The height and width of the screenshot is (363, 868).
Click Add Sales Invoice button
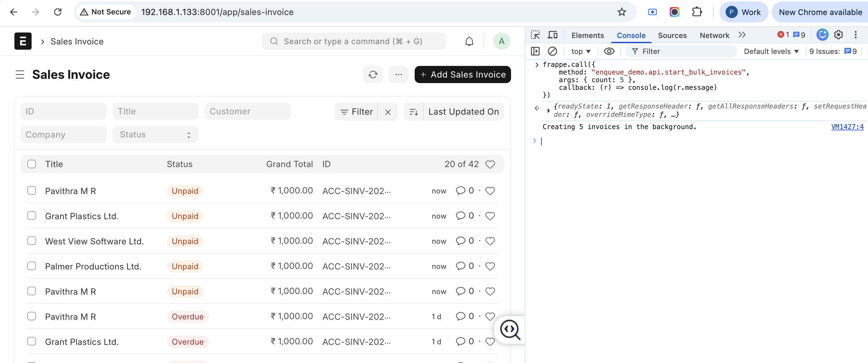tap(462, 75)
